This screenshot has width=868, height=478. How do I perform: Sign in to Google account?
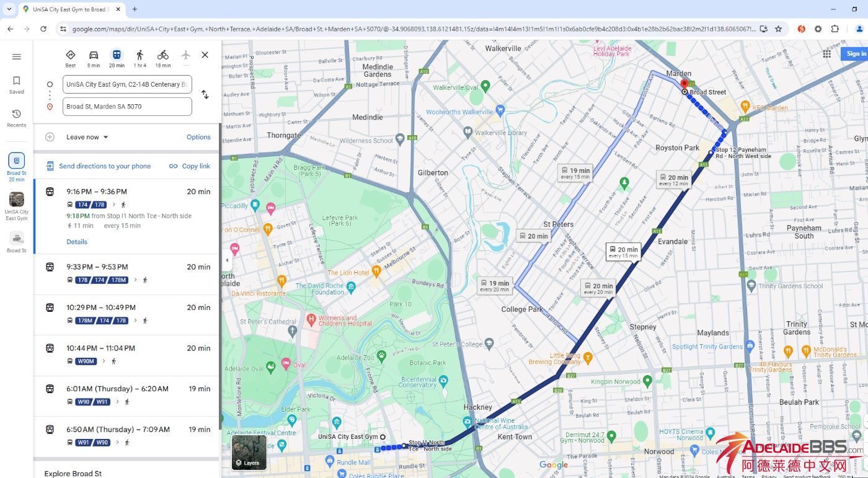point(856,54)
